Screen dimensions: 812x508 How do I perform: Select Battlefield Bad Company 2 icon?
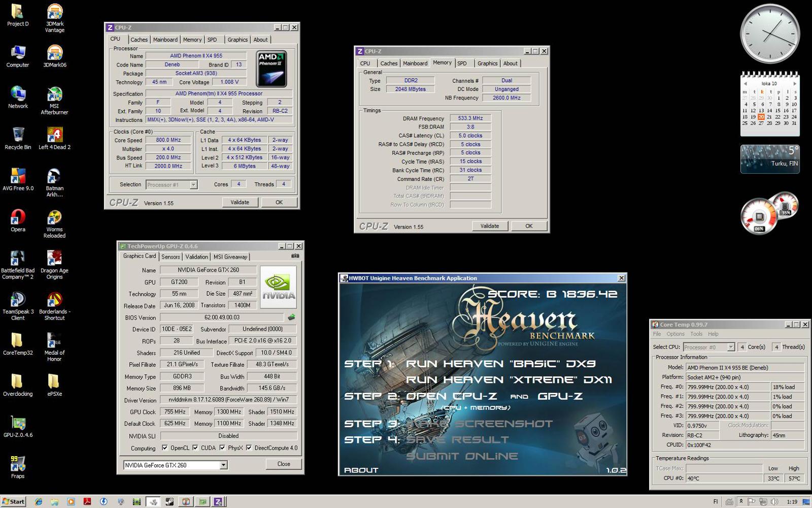tap(18, 265)
